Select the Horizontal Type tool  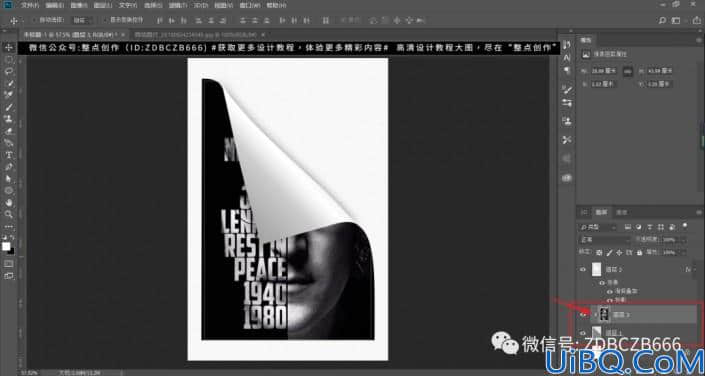coord(8,155)
